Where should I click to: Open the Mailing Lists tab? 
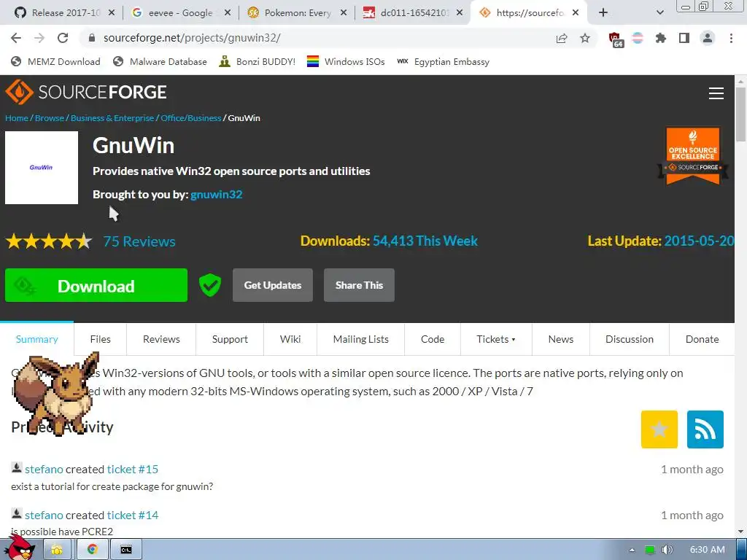tap(360, 339)
